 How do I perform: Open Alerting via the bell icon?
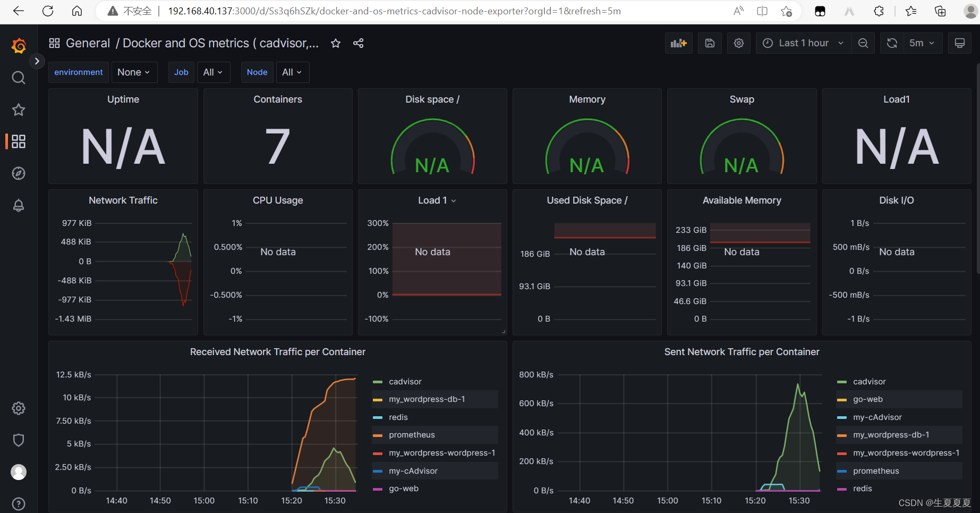point(18,205)
